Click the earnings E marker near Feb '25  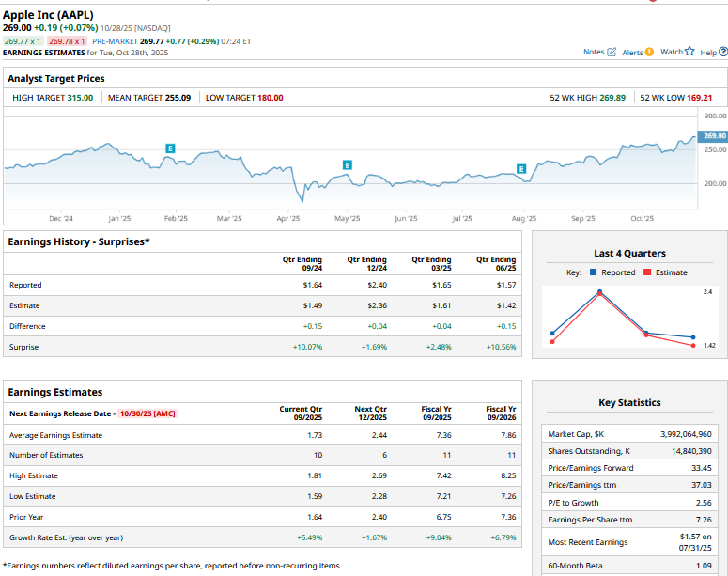[170, 148]
